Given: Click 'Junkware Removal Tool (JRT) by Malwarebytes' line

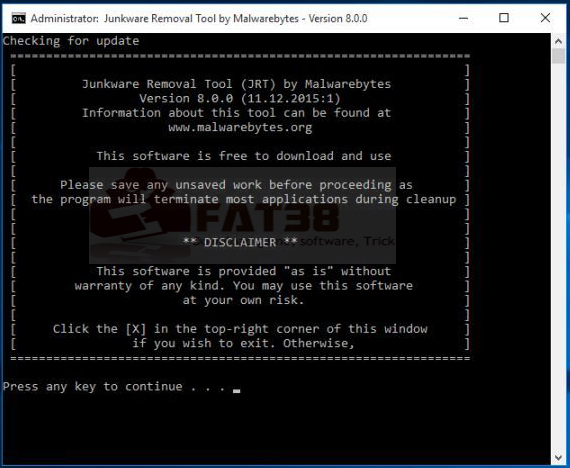Looking at the screenshot, I should (x=237, y=84).
